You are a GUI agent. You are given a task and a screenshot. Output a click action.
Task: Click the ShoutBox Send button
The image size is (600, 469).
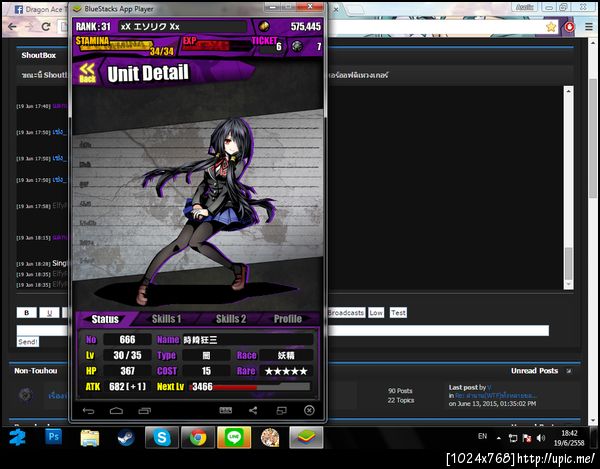tap(28, 342)
